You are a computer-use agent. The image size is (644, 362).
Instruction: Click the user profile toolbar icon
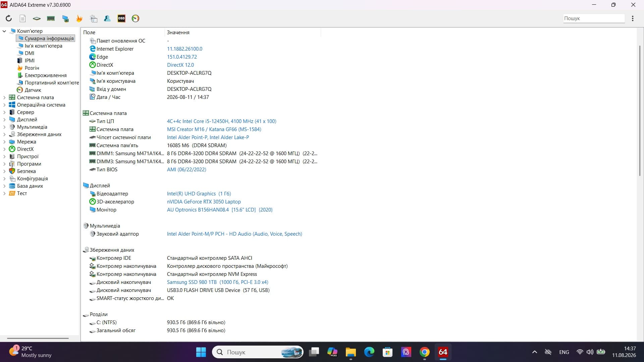click(x=107, y=18)
